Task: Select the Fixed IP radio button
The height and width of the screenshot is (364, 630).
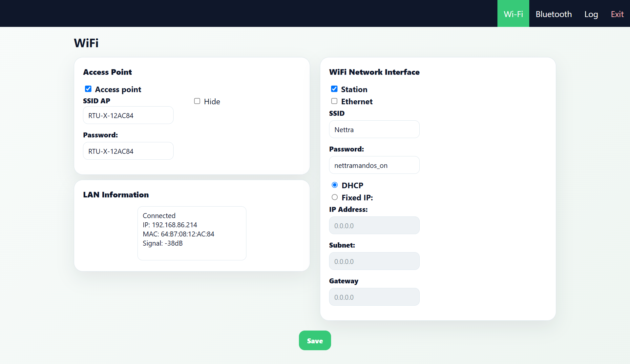Action: pyautogui.click(x=334, y=197)
